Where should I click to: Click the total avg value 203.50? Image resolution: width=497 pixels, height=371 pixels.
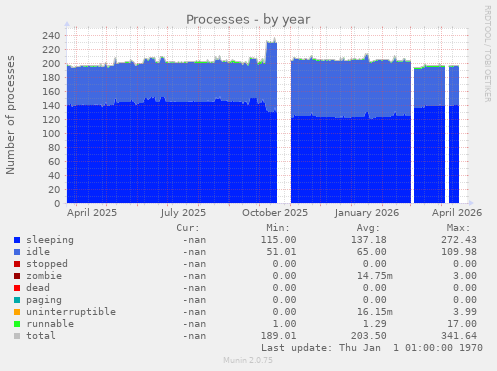pos(369,336)
